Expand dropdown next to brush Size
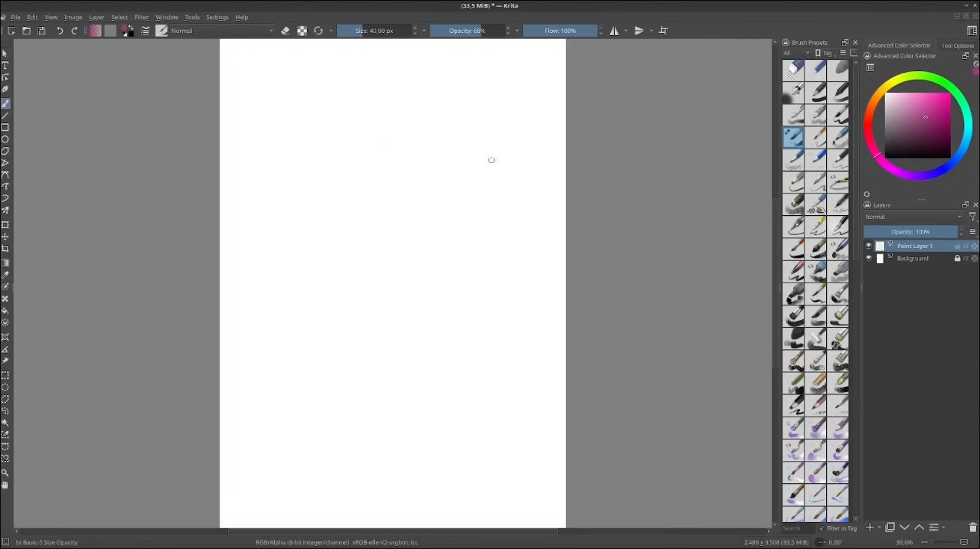Screen dimensions: 980x549 [x=424, y=31]
